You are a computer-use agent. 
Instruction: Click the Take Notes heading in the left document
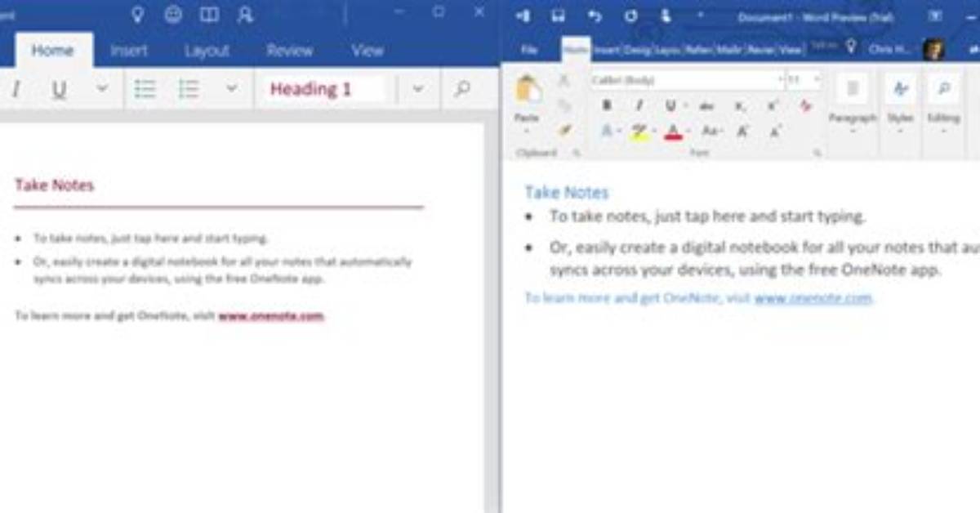[54, 185]
